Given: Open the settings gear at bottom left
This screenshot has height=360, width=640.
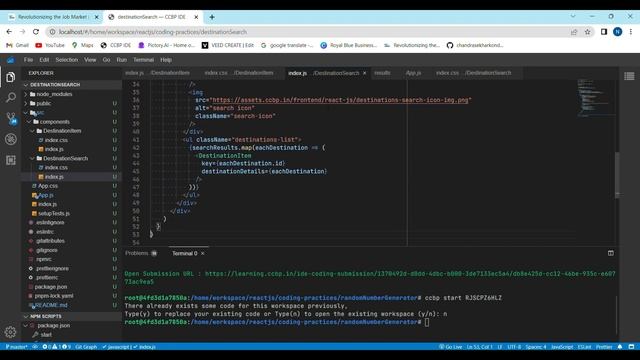Looking at the screenshot, I should (11, 332).
